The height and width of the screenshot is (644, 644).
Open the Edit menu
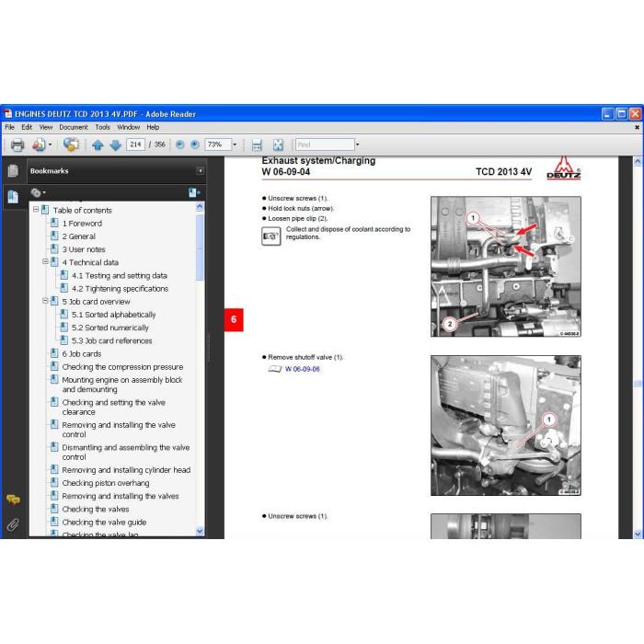pos(27,127)
